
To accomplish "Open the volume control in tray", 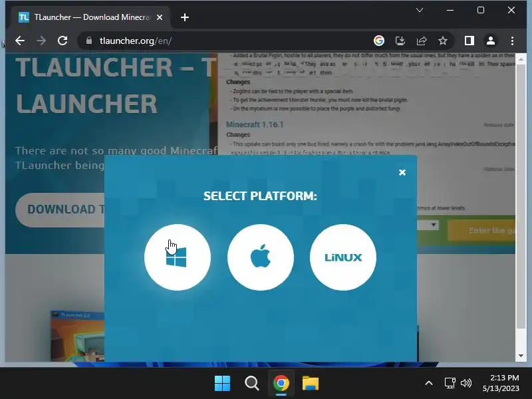I will click(x=466, y=384).
